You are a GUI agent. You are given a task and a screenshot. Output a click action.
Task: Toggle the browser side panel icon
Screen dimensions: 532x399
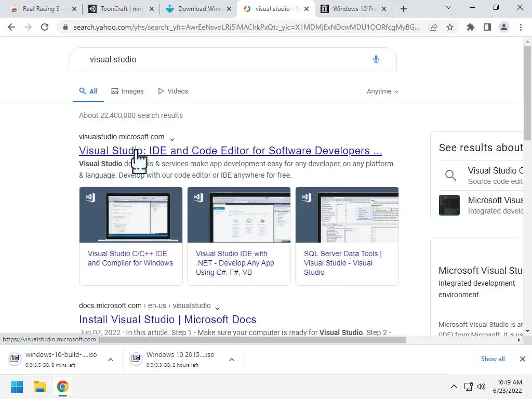(487, 27)
